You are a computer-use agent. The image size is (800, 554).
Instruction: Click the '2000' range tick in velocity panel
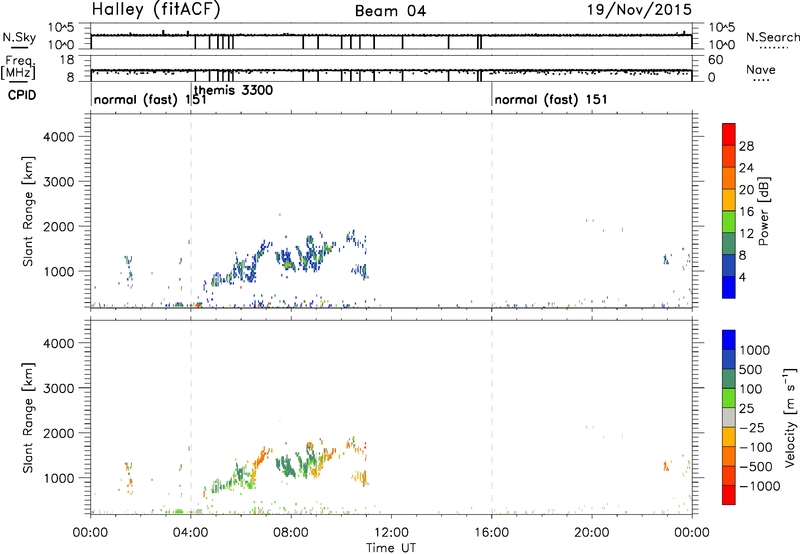coord(59,433)
